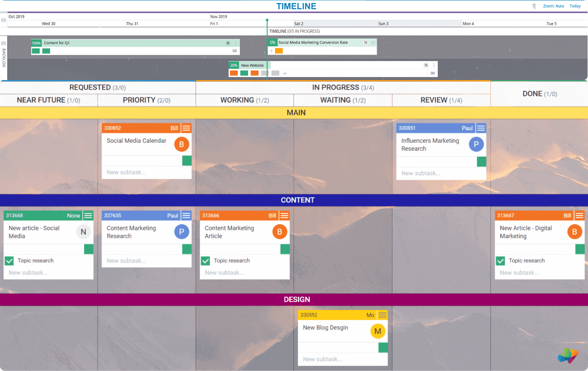Open the hamburger menu on Social Media Calendar card
588x371 pixels.
186,128
